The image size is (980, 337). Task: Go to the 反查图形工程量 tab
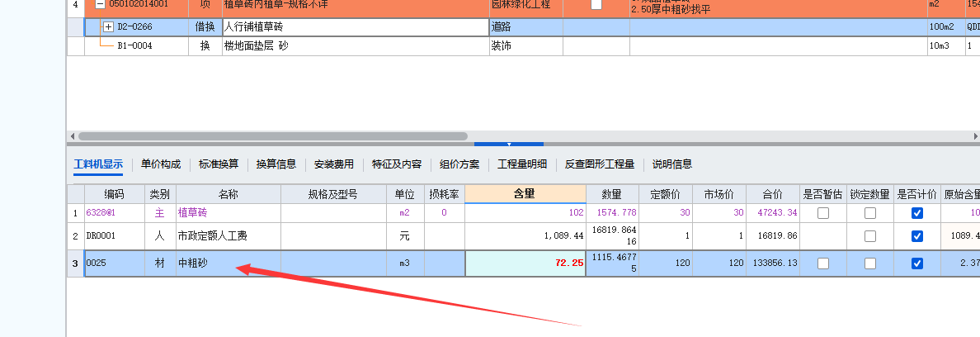599,164
